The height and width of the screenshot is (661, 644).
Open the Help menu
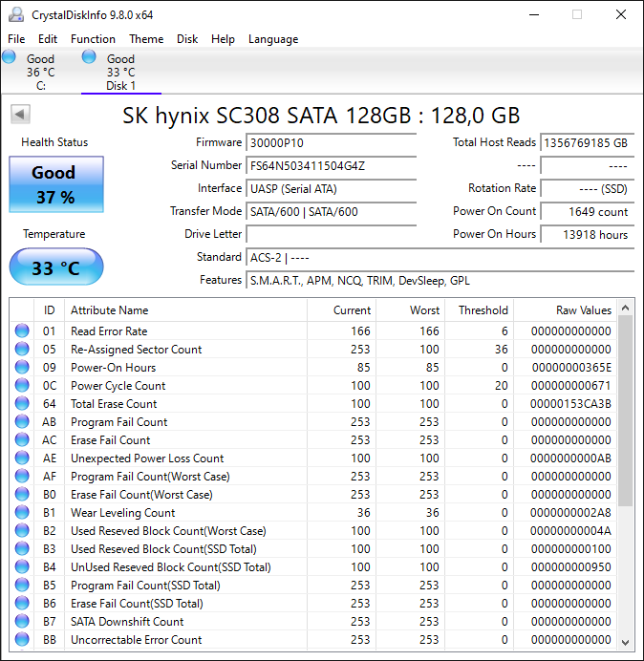(x=223, y=39)
